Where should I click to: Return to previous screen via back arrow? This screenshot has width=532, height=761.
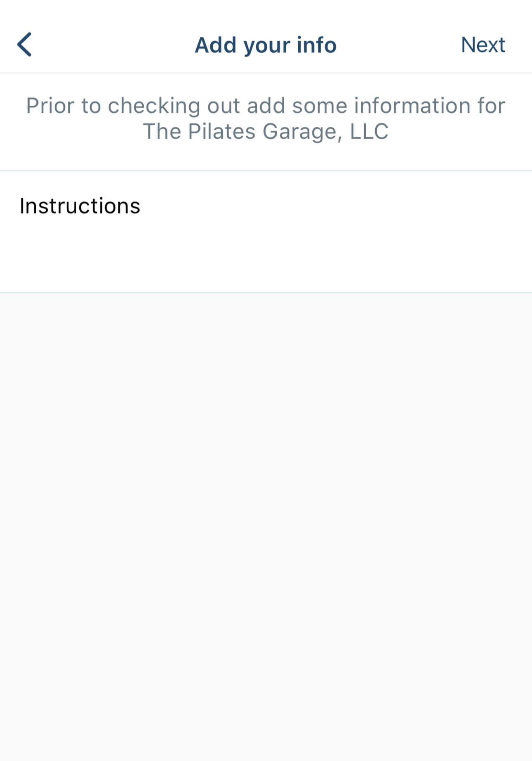[24, 45]
